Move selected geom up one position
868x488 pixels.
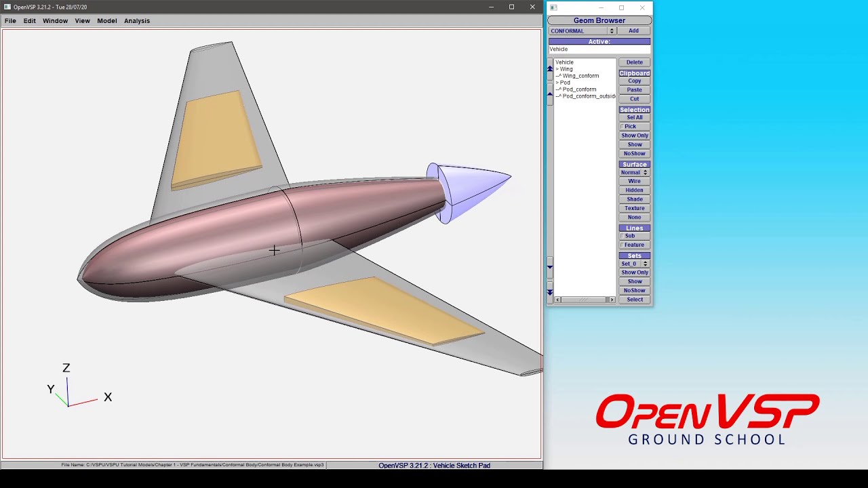click(x=550, y=94)
